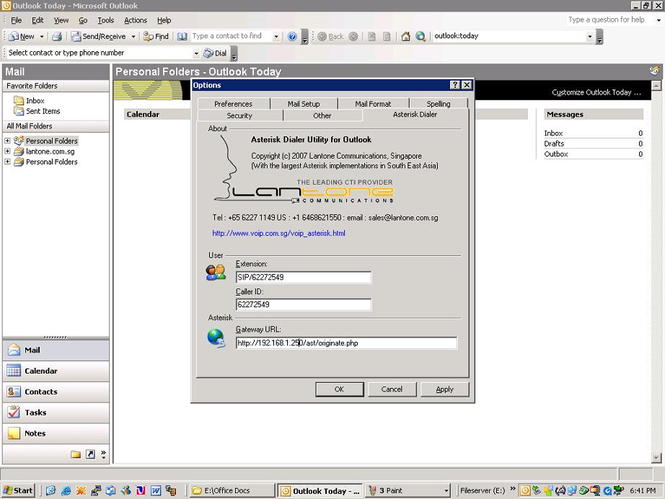The width and height of the screenshot is (665, 499).
Task: Click the Lantone Communications logo
Action: tap(304, 190)
